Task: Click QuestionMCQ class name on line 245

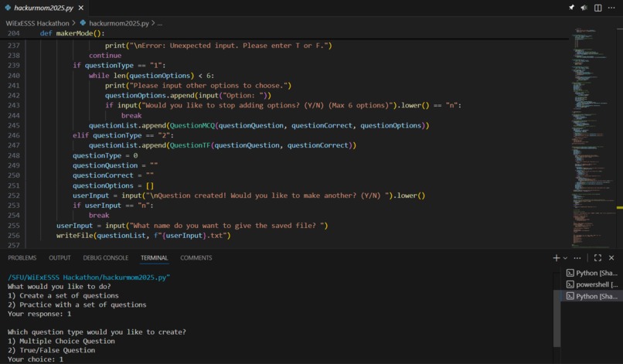Action: click(192, 125)
